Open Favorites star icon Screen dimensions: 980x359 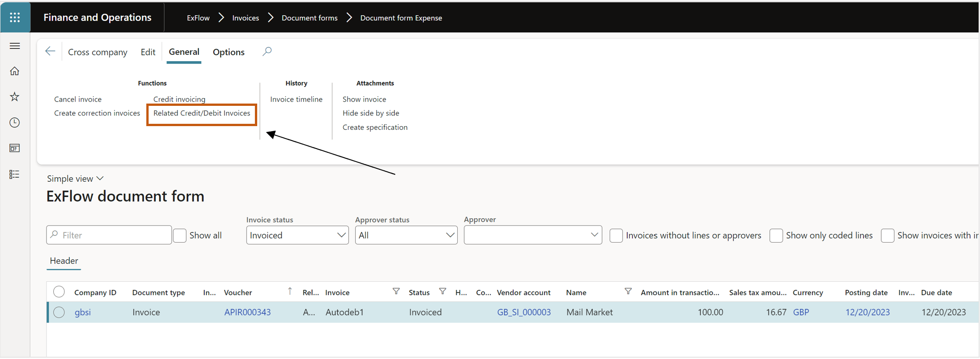tap(15, 97)
